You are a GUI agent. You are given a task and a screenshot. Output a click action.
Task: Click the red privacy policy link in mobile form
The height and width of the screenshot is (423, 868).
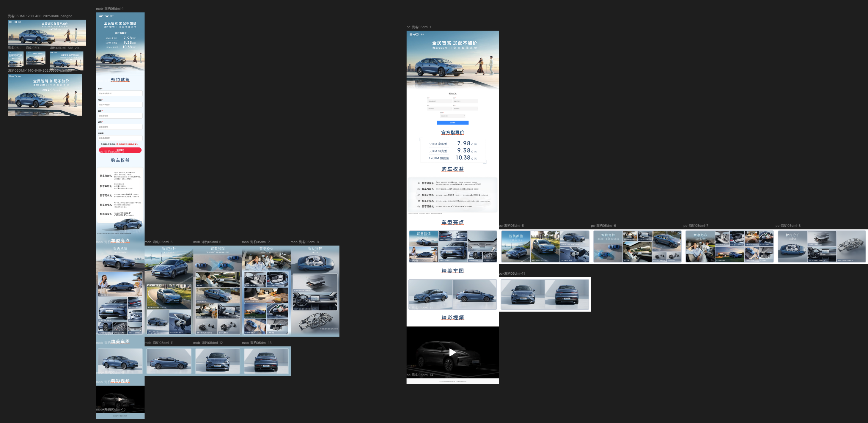click(126, 144)
